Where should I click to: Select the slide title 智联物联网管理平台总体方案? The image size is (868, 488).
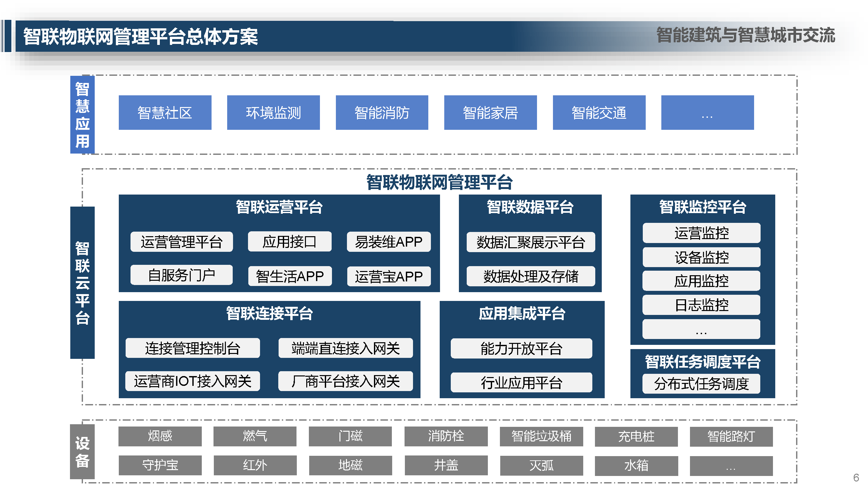point(141,36)
